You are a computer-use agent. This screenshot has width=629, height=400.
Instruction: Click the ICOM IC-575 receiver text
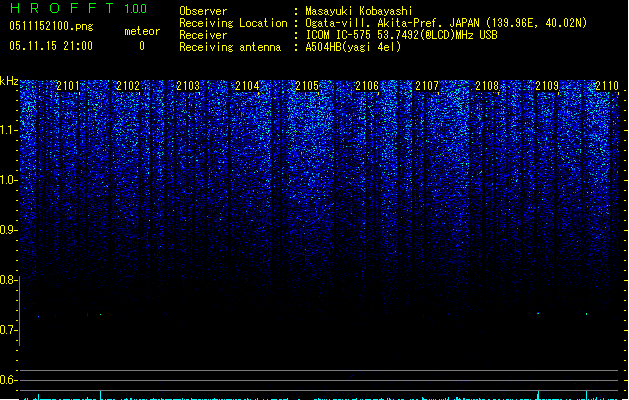tap(402, 35)
